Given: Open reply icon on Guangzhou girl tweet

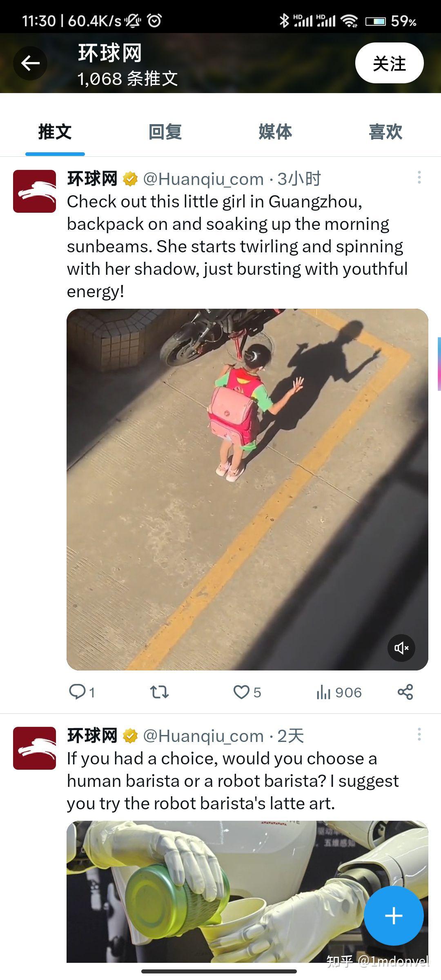Looking at the screenshot, I should tap(77, 692).
